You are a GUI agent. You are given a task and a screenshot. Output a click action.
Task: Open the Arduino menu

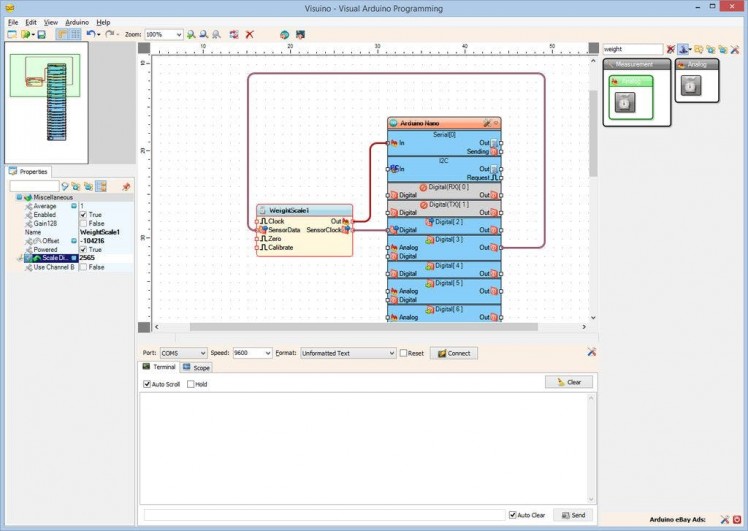[77, 21]
